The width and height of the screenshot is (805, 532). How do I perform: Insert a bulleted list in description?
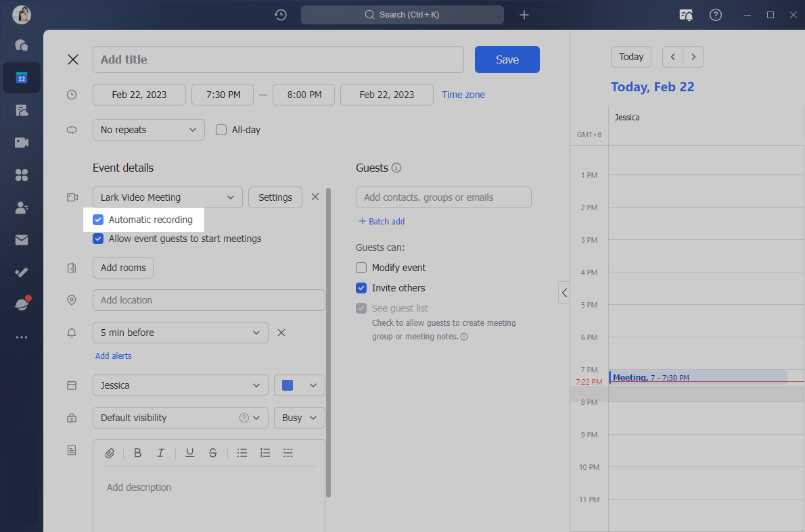click(x=242, y=453)
